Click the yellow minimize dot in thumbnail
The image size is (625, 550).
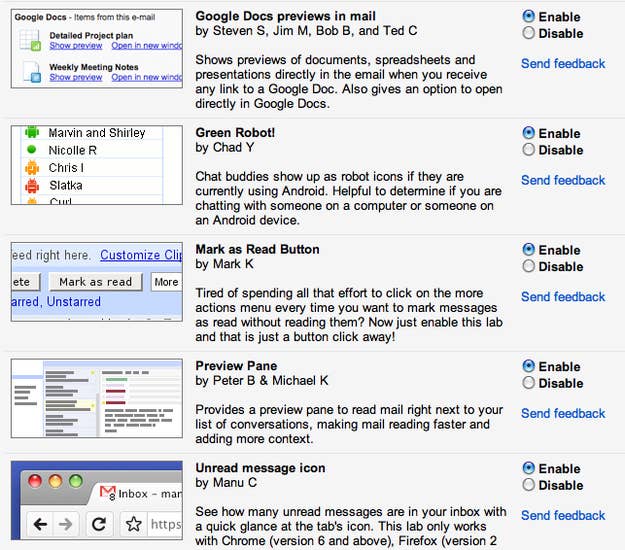[55, 481]
